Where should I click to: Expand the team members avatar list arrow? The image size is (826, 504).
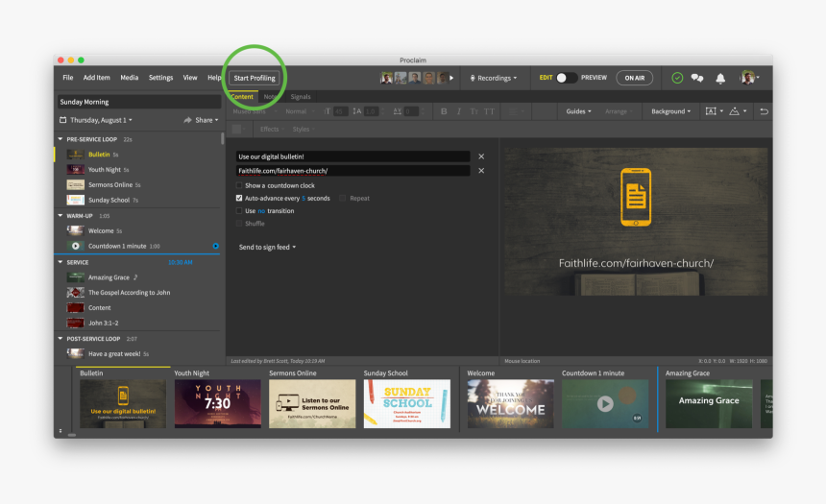point(451,78)
